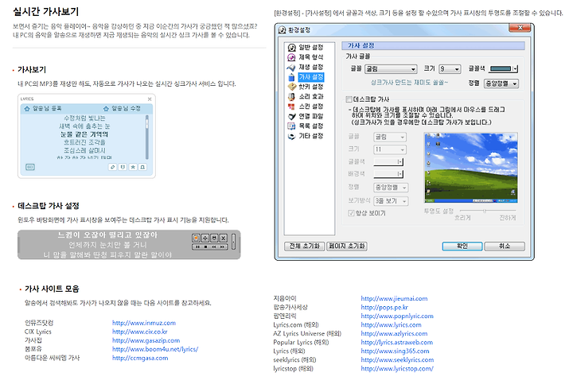Open the 보기방식 dropdown showing 3줄 보기
The height and width of the screenshot is (392, 573).
click(391, 201)
